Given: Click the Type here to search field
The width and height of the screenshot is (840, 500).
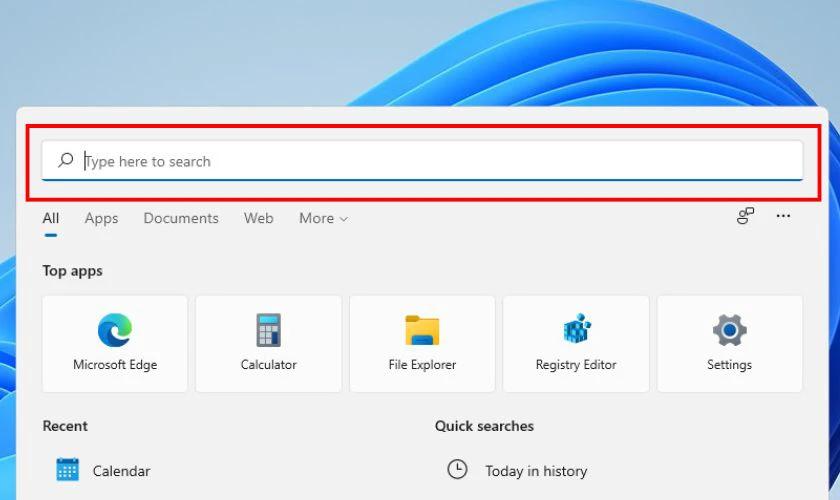Looking at the screenshot, I should [x=422, y=161].
